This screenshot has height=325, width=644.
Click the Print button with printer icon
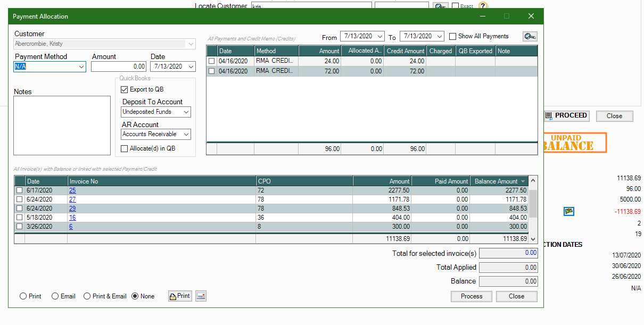180,296
